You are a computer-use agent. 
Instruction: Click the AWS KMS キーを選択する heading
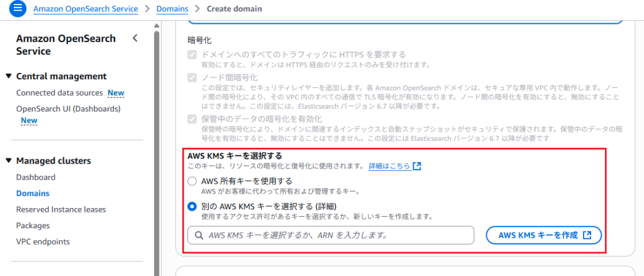click(x=236, y=156)
